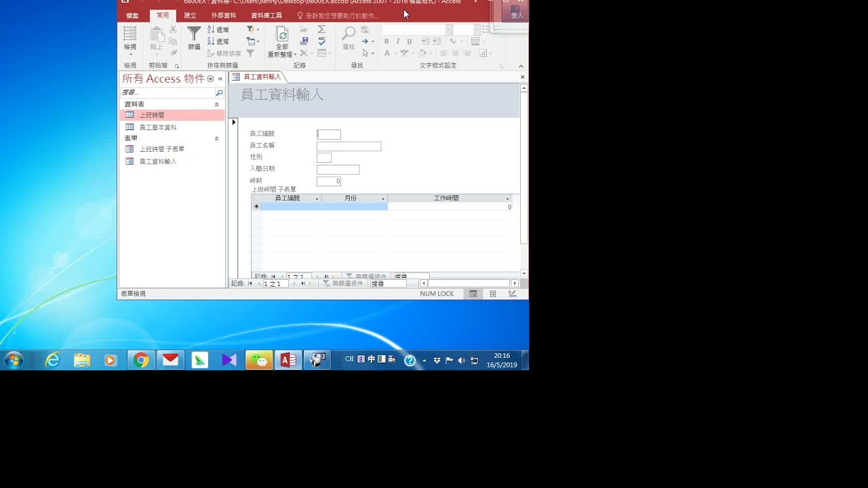Click the 貼上 paste icon

156,34
